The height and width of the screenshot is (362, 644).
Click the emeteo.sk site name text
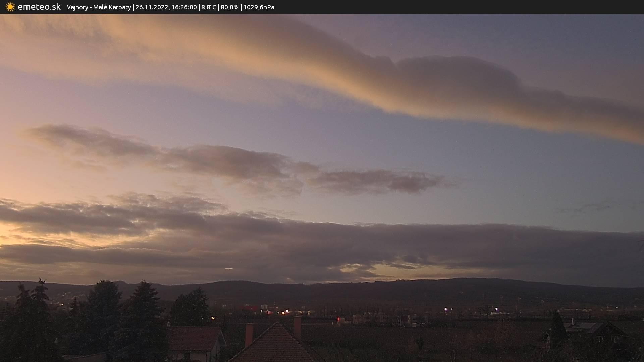coord(39,7)
